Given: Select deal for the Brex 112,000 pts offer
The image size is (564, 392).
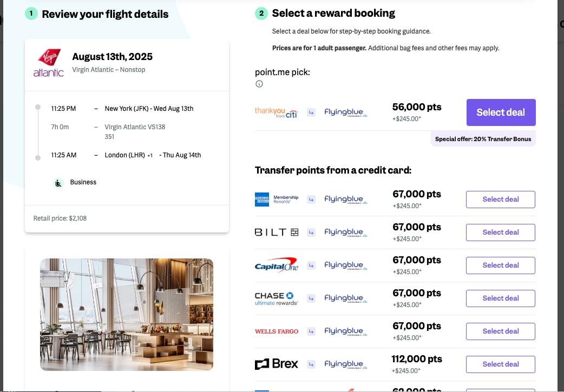Looking at the screenshot, I should (x=500, y=364).
